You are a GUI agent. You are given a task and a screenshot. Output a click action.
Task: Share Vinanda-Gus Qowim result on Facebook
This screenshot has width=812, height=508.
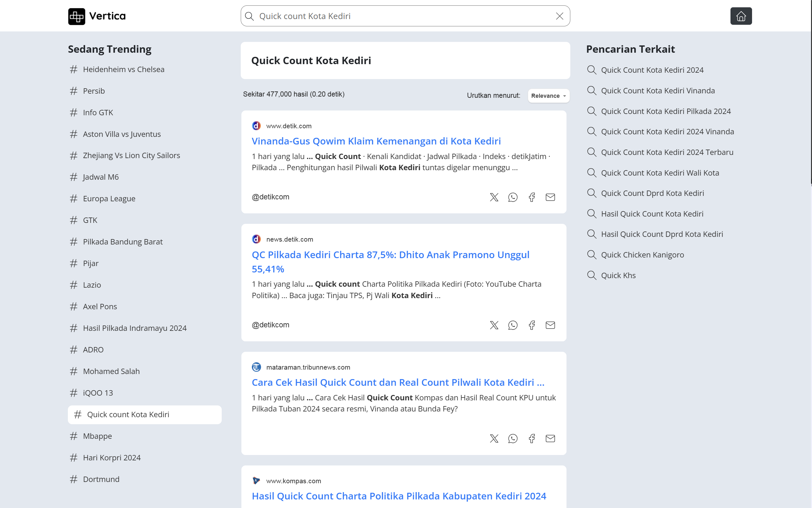pyautogui.click(x=532, y=197)
